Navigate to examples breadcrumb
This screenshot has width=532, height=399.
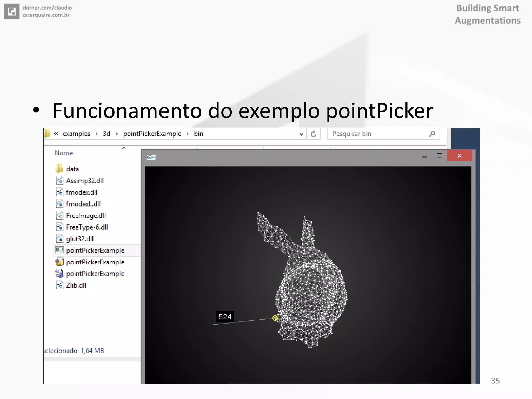76,134
